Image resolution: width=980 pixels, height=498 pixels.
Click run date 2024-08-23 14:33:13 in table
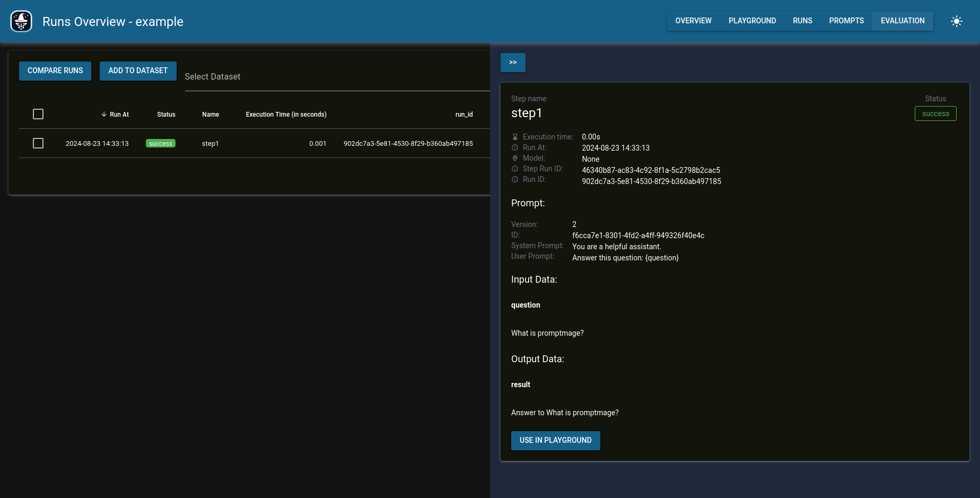(x=97, y=144)
